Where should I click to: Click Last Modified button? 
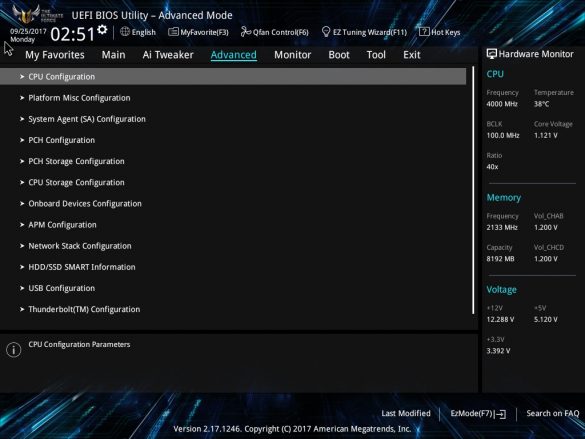pyautogui.click(x=406, y=413)
